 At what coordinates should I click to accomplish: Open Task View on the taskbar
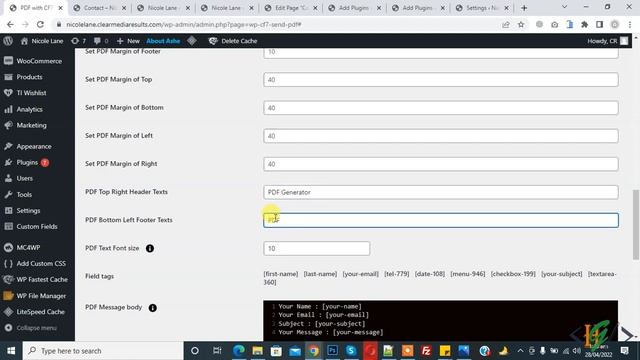pyautogui.click(x=217, y=351)
